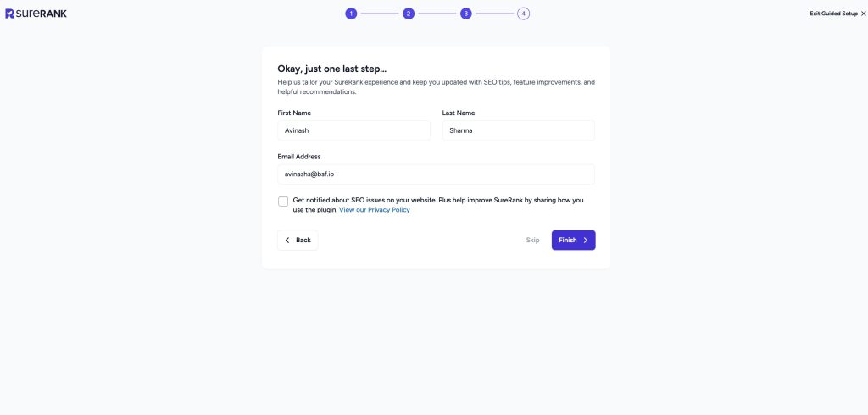Go to previous step with Back label
868x415 pixels.
(x=303, y=241)
